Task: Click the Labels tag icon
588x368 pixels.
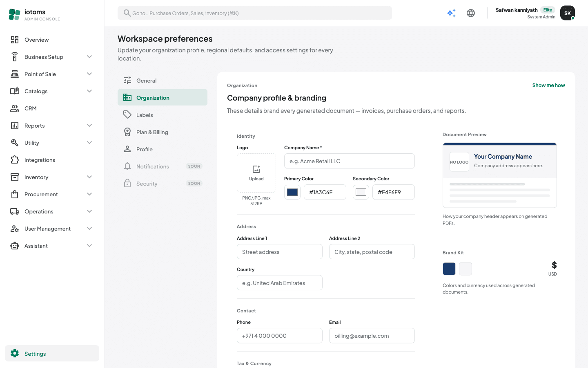Action: click(127, 115)
